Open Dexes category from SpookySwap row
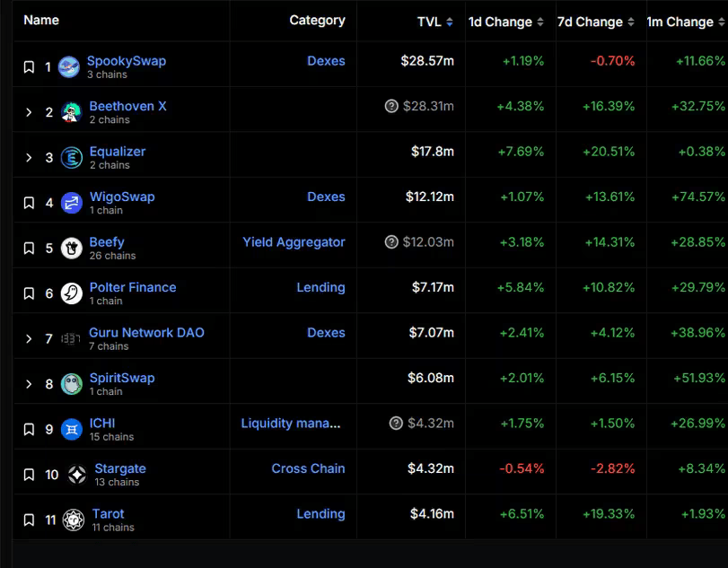The image size is (728, 568). [326, 61]
